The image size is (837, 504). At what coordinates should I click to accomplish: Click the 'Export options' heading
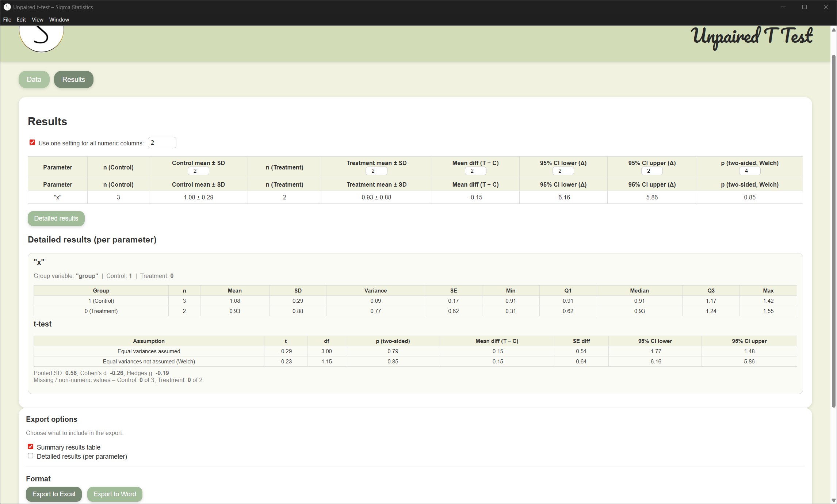click(x=51, y=419)
